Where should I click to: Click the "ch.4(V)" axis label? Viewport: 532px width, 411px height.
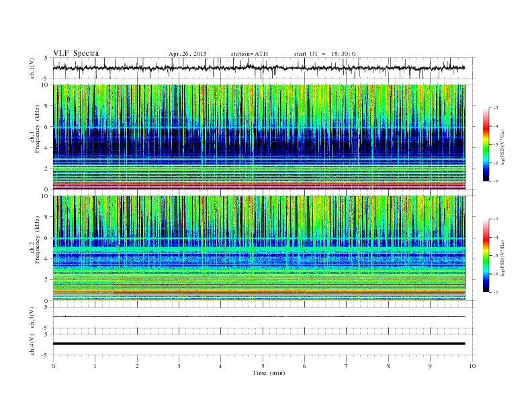32,345
